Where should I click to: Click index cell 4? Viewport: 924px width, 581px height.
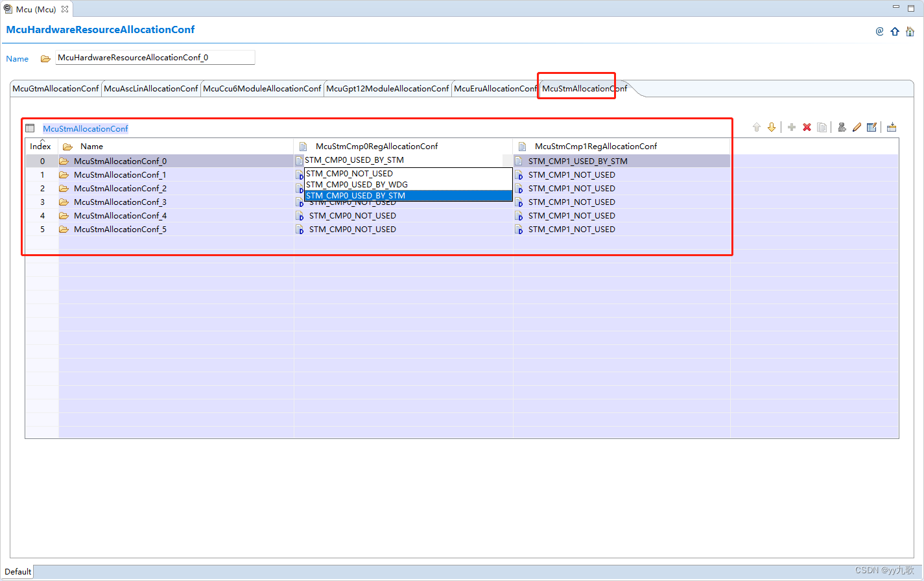pyautogui.click(x=42, y=215)
